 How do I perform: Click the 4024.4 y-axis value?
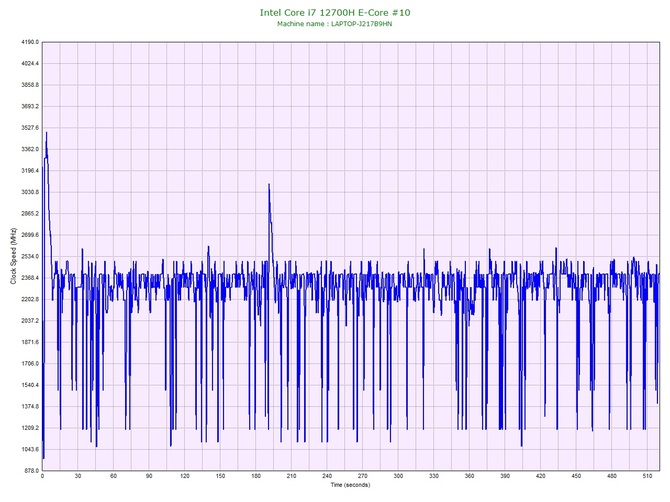pos(30,64)
